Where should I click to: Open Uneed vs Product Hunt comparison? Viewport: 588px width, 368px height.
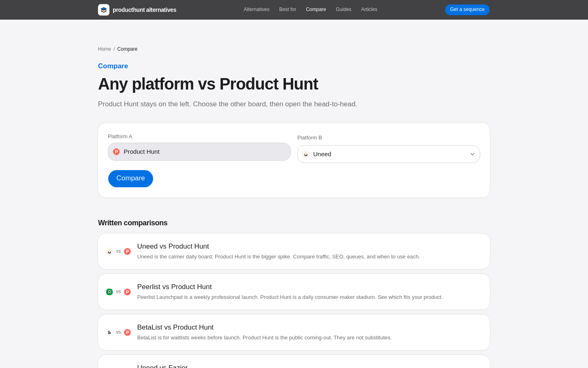click(294, 251)
